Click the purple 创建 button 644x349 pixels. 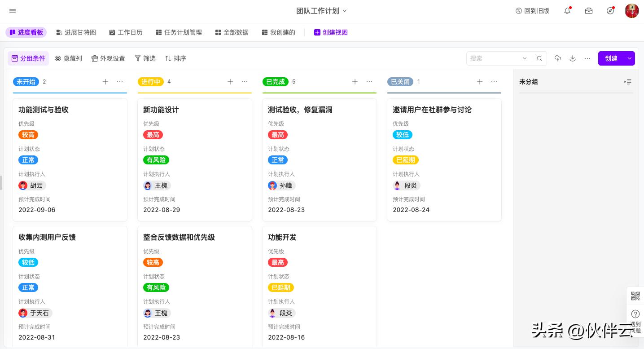tap(611, 58)
